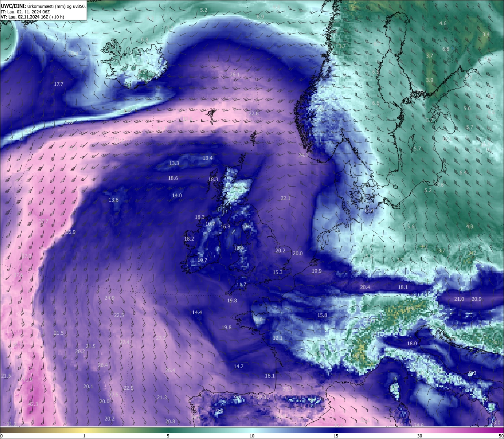Select the 18.6 map value
The height and width of the screenshot is (439, 504).
[173, 178]
